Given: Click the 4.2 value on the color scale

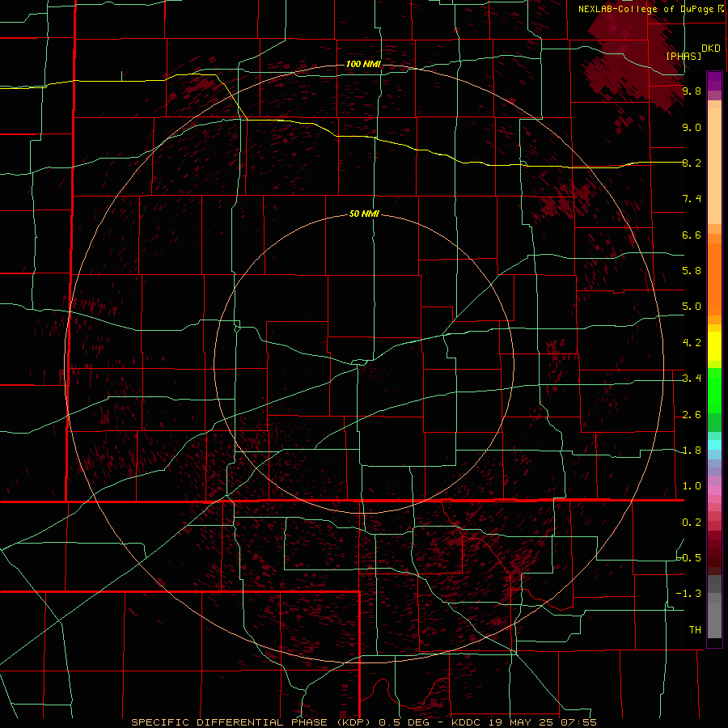Looking at the screenshot, I should pyautogui.click(x=692, y=343).
